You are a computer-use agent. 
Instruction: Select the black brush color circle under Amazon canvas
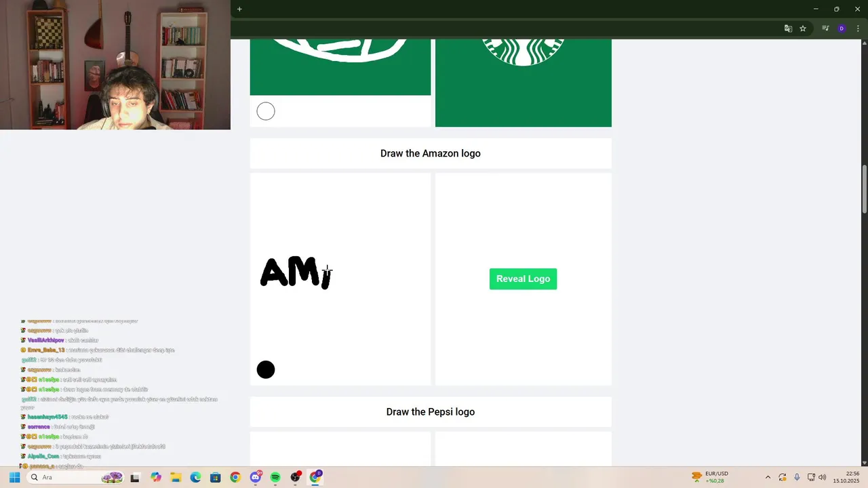[x=266, y=369]
